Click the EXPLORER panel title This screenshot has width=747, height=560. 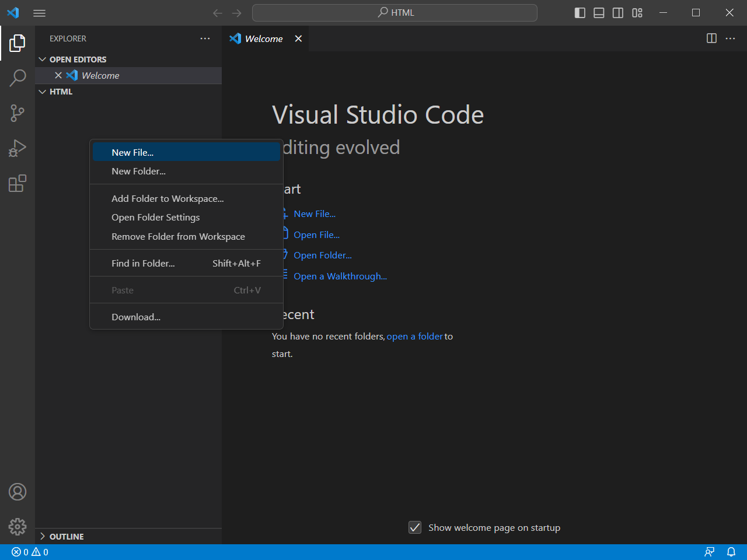pyautogui.click(x=68, y=38)
